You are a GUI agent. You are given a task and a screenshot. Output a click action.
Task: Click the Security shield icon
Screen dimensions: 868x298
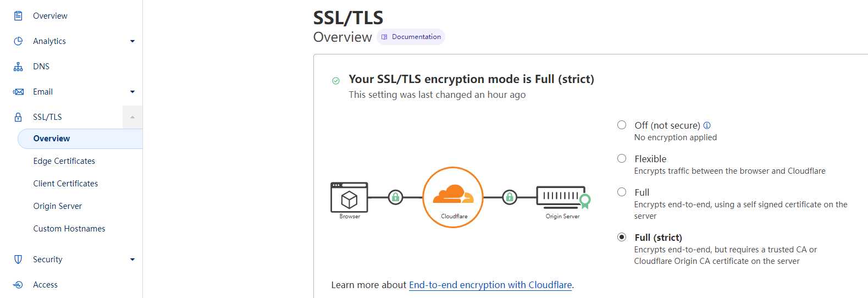(x=18, y=260)
